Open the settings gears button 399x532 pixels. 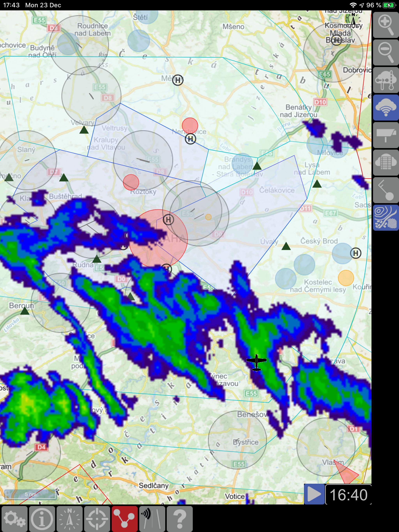click(x=14, y=519)
